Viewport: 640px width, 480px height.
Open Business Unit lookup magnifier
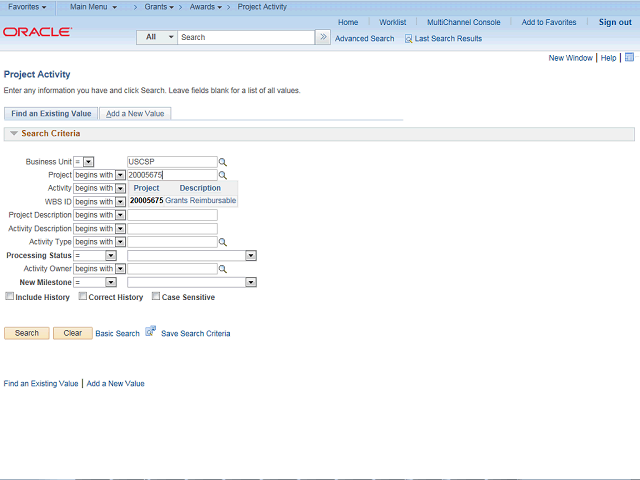(222, 162)
